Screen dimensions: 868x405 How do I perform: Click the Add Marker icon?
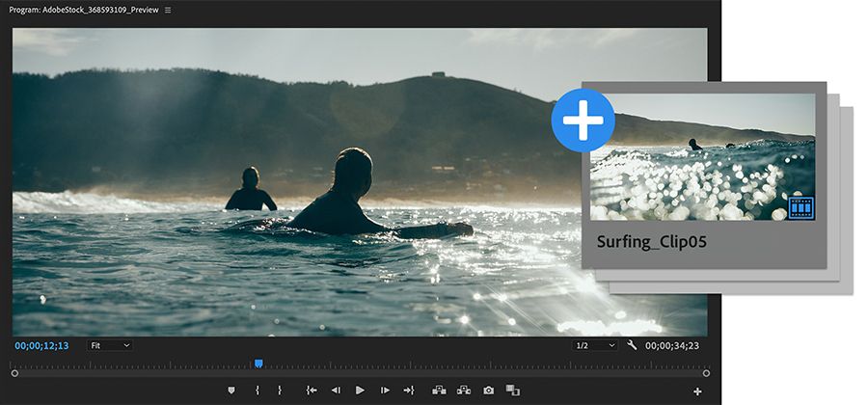231,391
